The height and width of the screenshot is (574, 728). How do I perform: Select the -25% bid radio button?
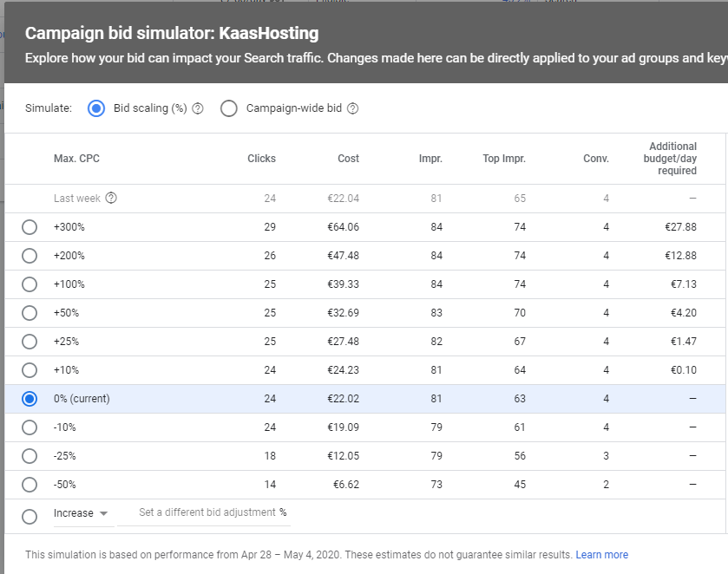(x=30, y=456)
